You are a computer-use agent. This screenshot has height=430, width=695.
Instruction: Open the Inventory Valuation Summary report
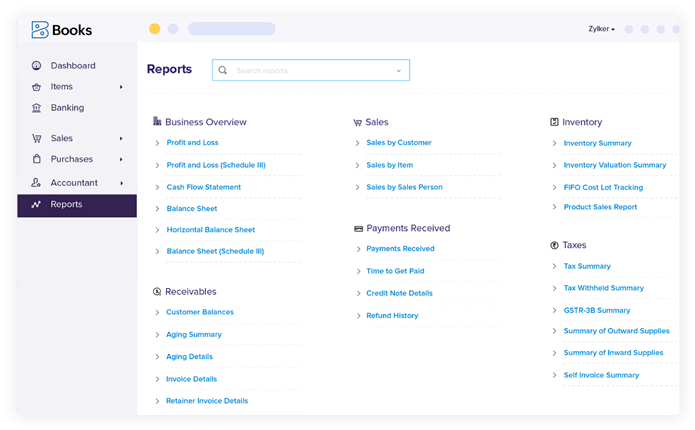615,165
